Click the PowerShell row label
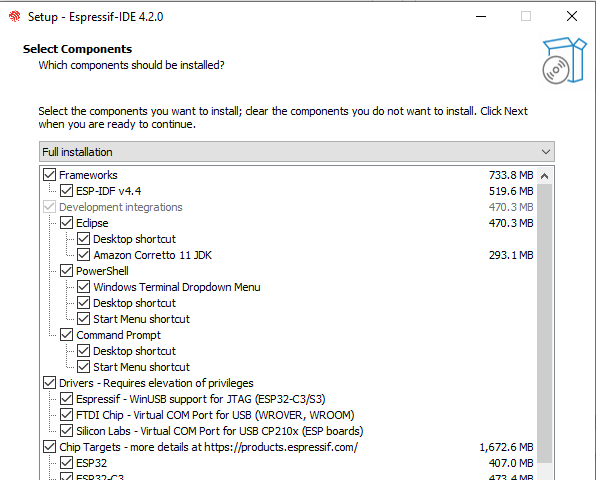Viewport: 597px width, 480px height. point(102,271)
